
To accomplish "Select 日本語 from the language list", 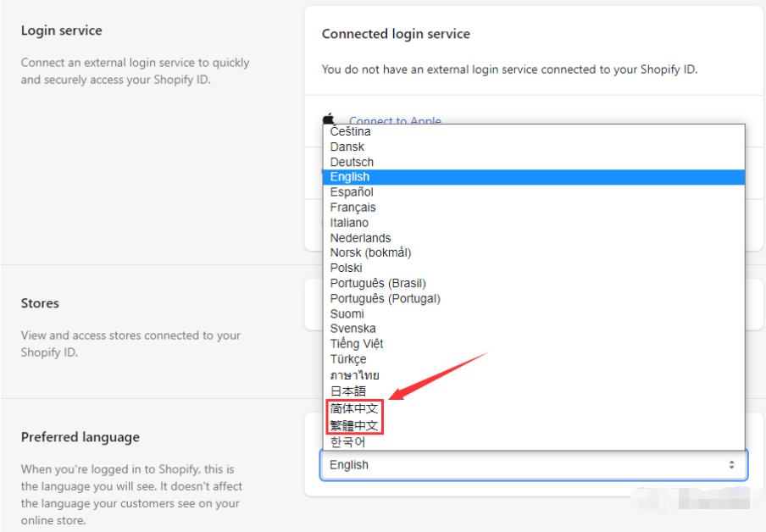I will click(x=348, y=391).
